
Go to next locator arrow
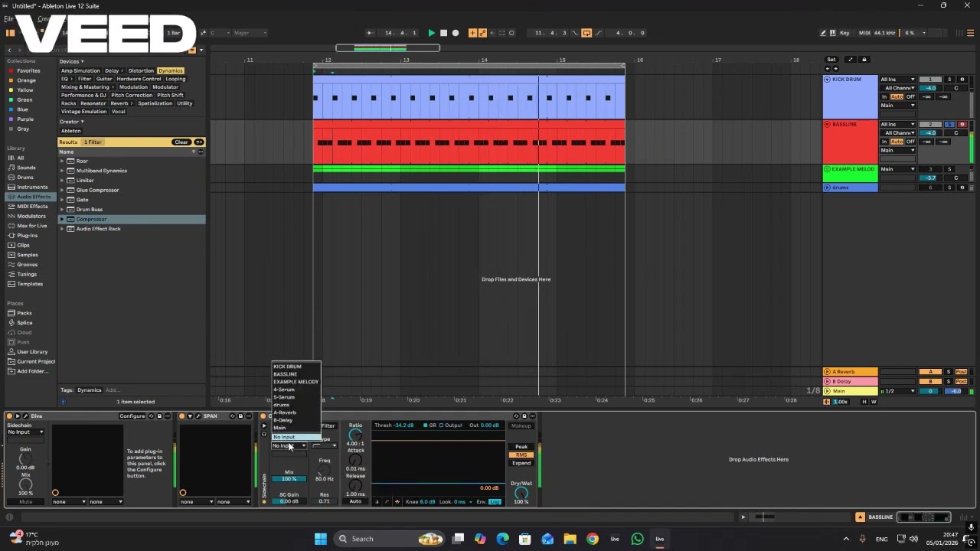tap(835, 69)
